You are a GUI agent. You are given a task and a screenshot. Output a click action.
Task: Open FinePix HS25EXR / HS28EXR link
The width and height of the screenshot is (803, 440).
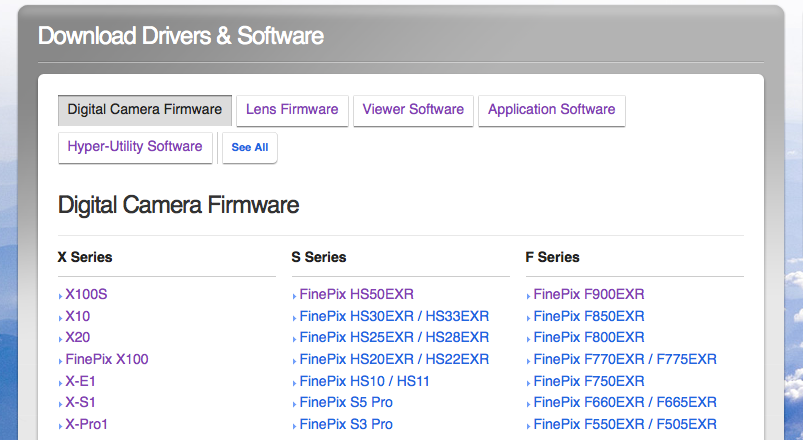point(394,338)
